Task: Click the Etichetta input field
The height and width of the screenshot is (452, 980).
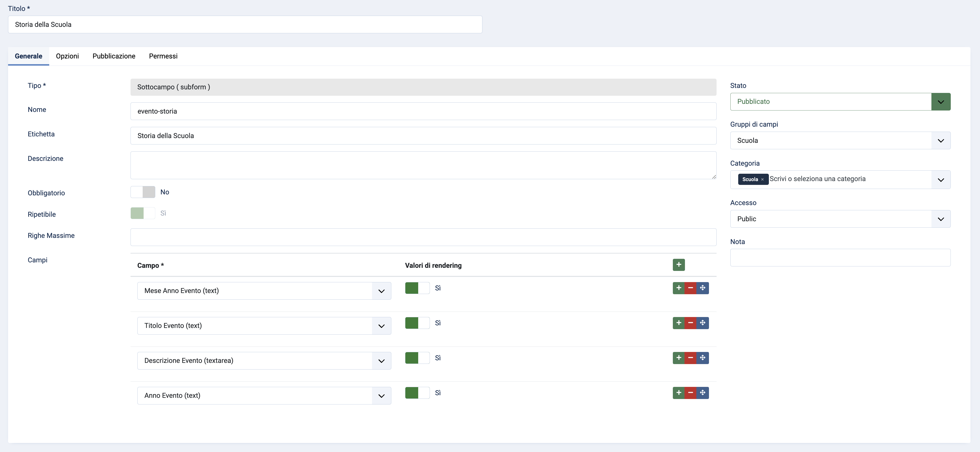Action: point(423,136)
